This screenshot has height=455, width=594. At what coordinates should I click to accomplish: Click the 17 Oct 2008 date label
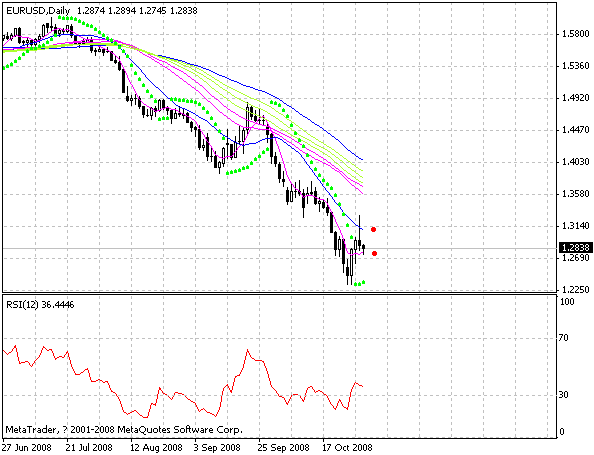click(347, 448)
